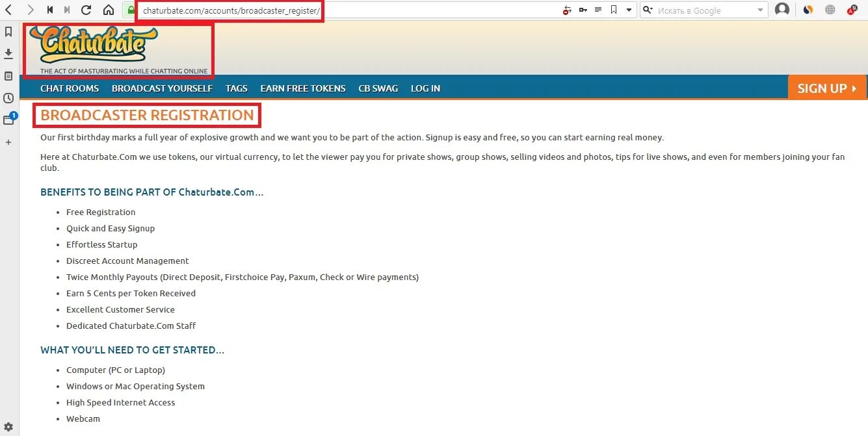
Task: Click 'Excellent Customer Service' text
Action: point(120,310)
